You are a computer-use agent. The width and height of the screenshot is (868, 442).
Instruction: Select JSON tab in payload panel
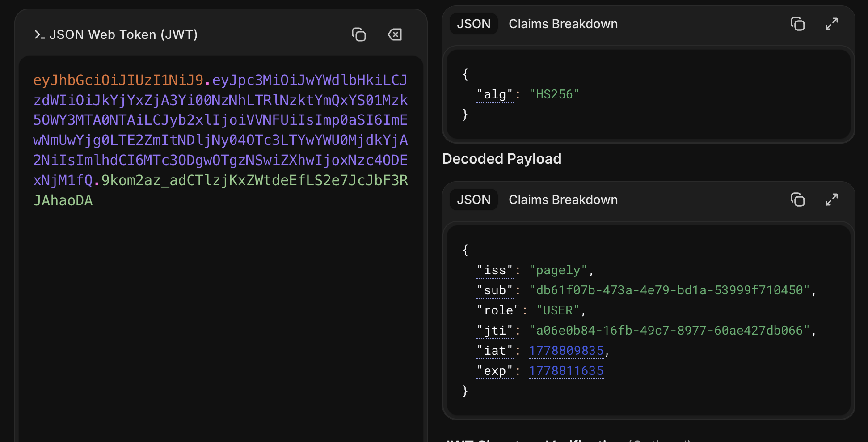pyautogui.click(x=474, y=200)
